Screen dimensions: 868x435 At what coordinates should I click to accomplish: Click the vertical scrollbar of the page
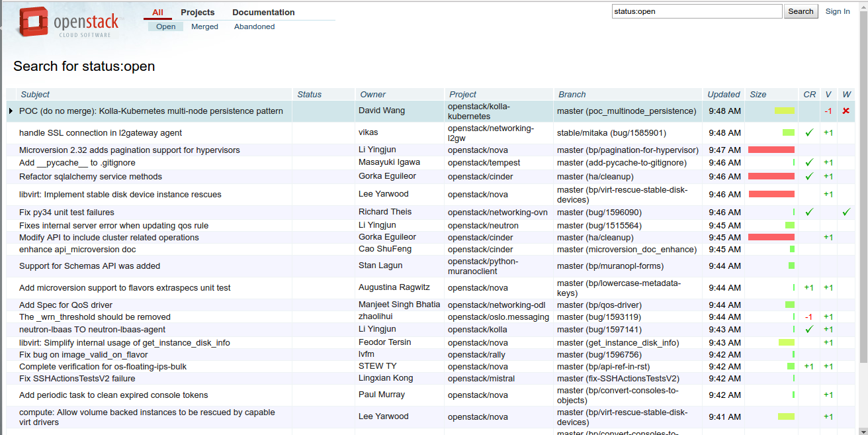pyautogui.click(x=863, y=185)
